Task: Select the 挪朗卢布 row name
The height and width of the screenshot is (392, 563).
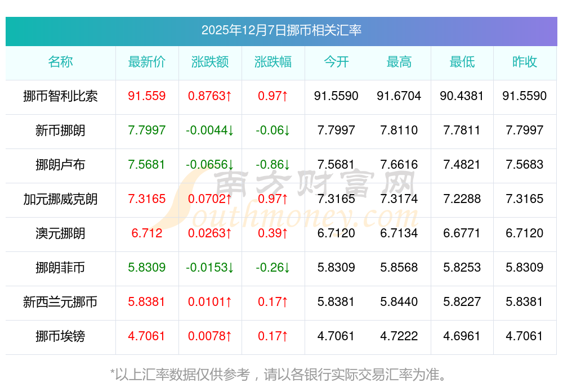Action: [60, 165]
